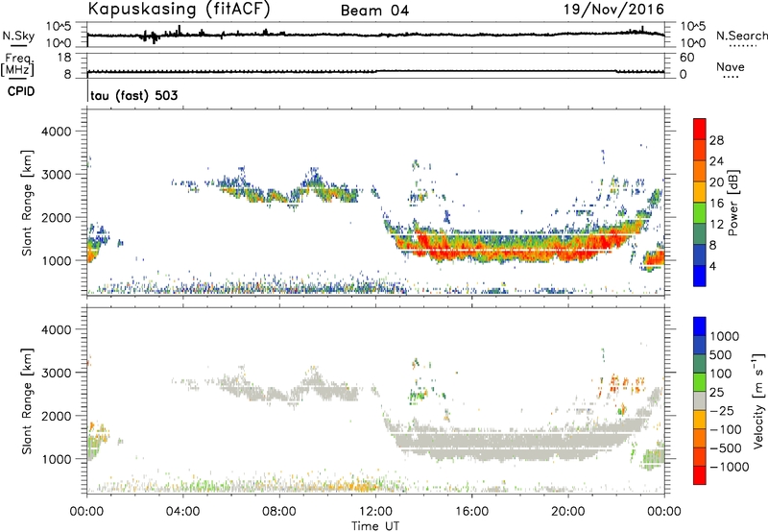Image resolution: width=768 pixels, height=532 pixels.
Task: Select the 'Freq. [MHz]' axis label
Action: click(17, 64)
